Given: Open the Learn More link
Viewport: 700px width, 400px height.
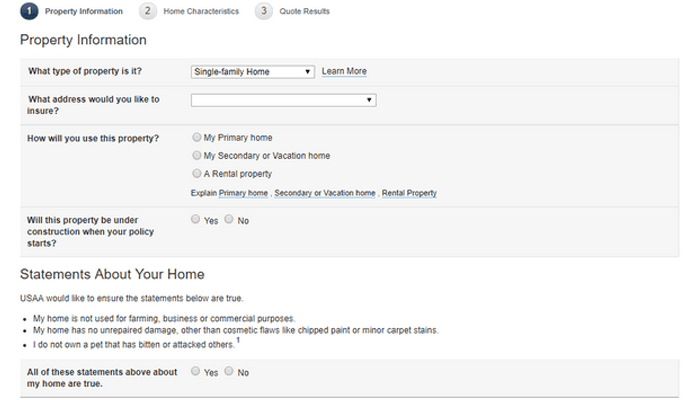Looking at the screenshot, I should (x=344, y=72).
